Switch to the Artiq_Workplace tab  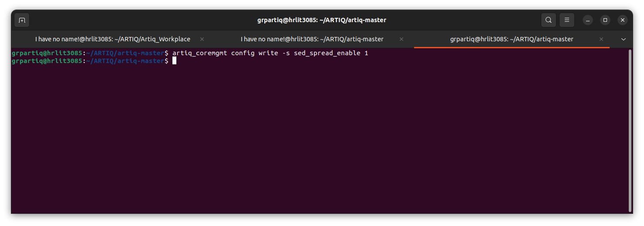tap(113, 39)
